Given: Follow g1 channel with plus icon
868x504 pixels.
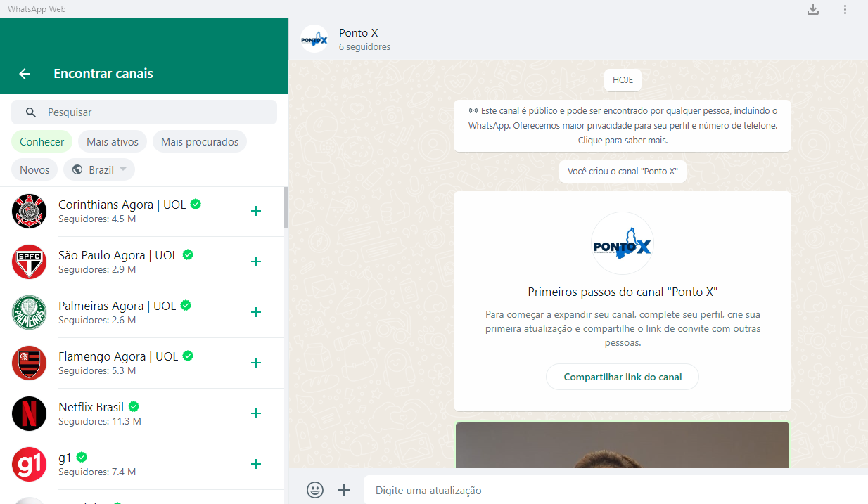Looking at the screenshot, I should click(x=256, y=464).
